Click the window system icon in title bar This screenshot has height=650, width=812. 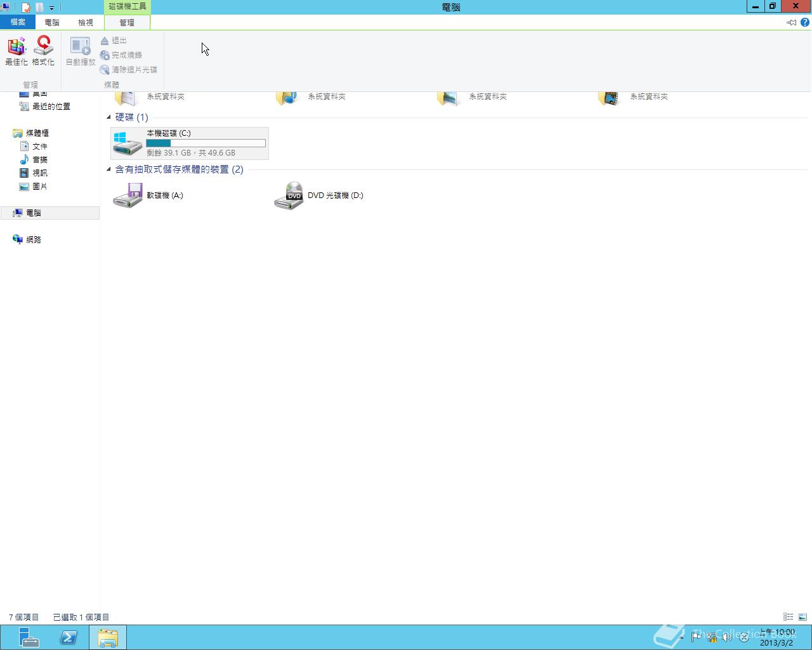click(5, 7)
